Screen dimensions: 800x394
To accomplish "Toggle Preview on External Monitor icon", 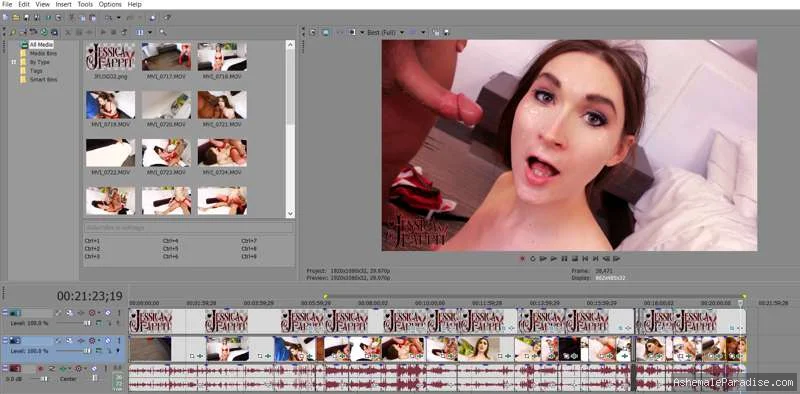I will tap(326, 33).
